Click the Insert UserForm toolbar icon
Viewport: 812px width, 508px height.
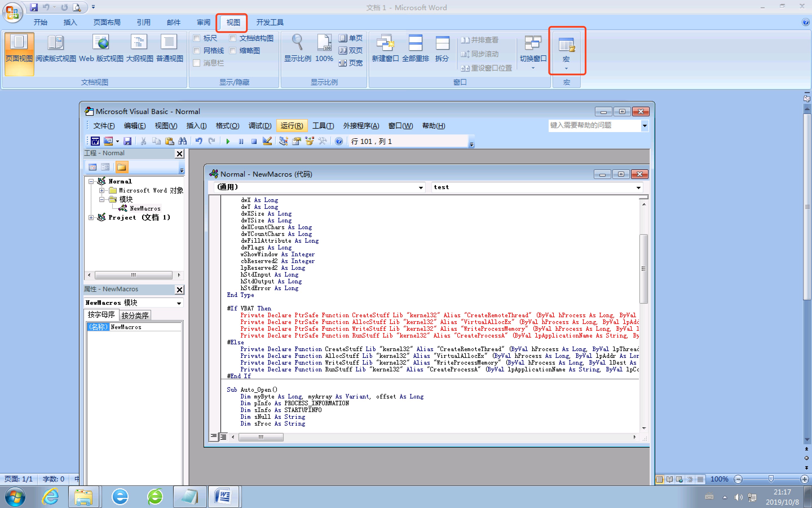point(108,141)
